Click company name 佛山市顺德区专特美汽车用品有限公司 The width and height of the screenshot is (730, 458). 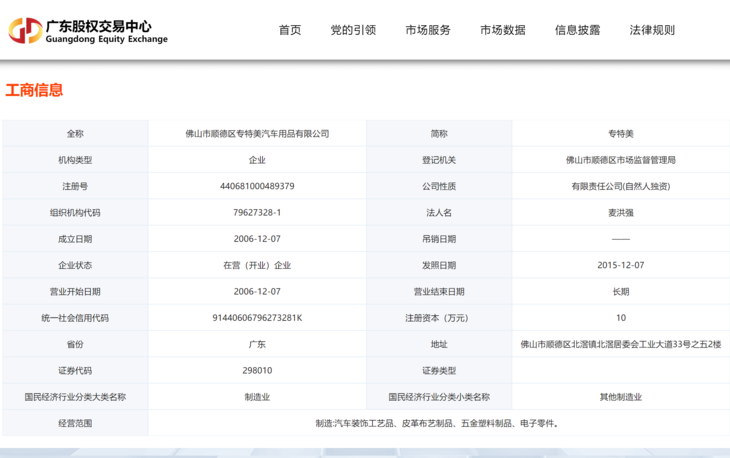pyautogui.click(x=257, y=134)
